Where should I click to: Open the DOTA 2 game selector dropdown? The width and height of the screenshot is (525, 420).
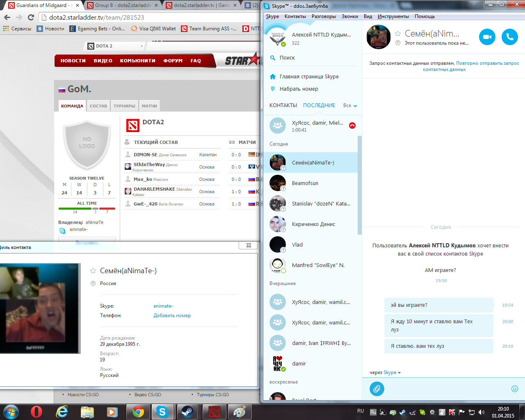(x=115, y=46)
